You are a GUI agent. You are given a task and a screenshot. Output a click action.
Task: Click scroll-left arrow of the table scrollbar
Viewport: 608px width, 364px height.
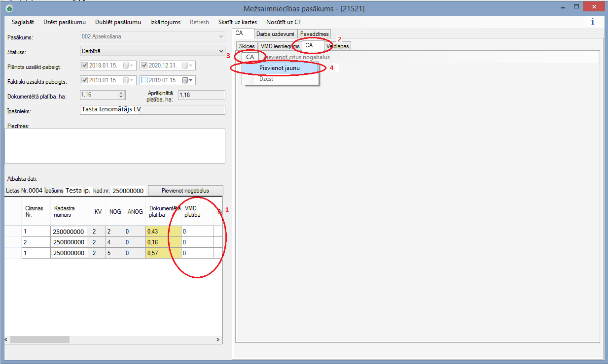[7, 340]
